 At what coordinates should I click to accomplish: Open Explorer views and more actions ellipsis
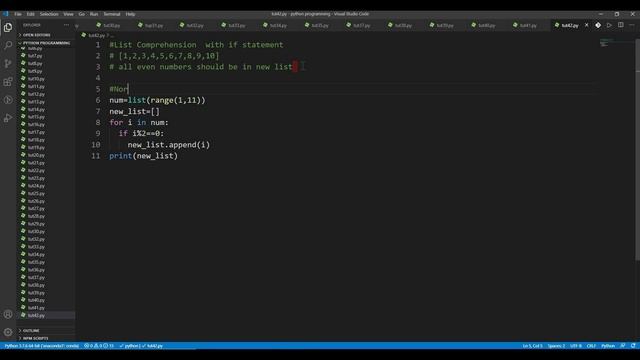tap(66, 25)
